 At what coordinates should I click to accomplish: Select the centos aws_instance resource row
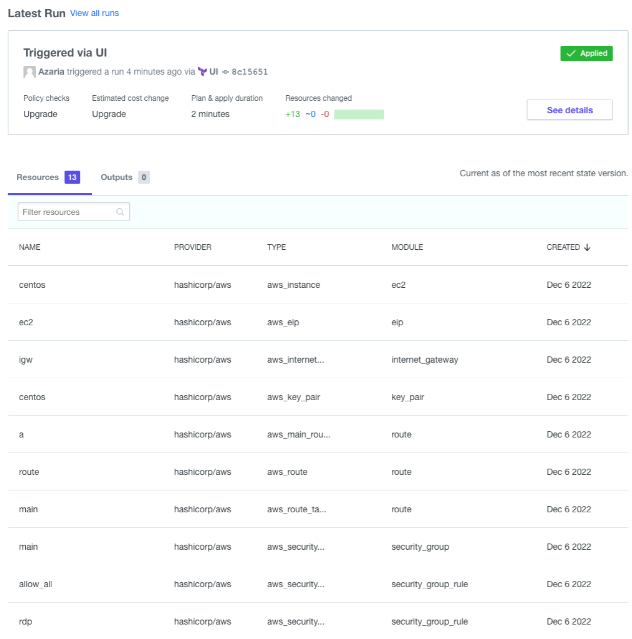click(32, 285)
